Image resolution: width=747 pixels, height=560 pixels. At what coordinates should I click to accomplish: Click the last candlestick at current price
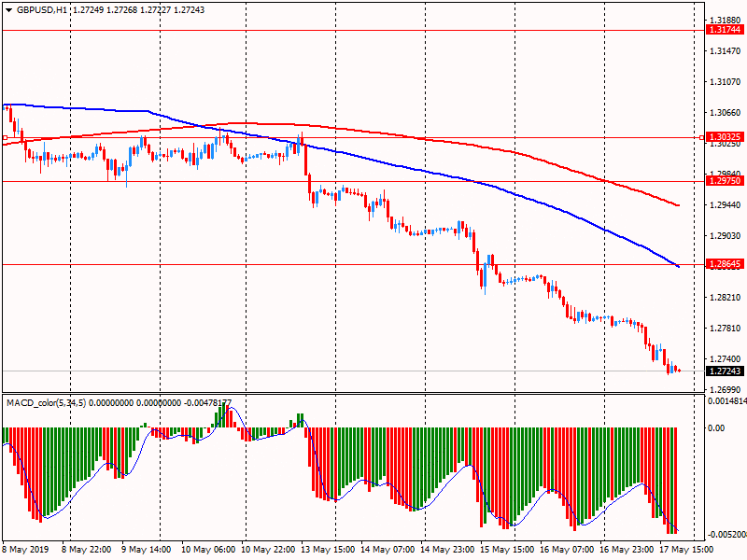(679, 371)
